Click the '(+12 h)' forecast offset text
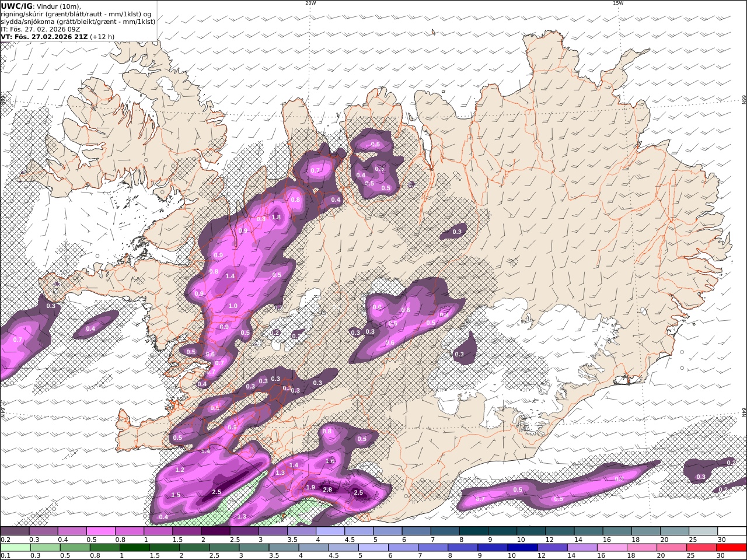The width and height of the screenshot is (747, 560). pos(102,37)
